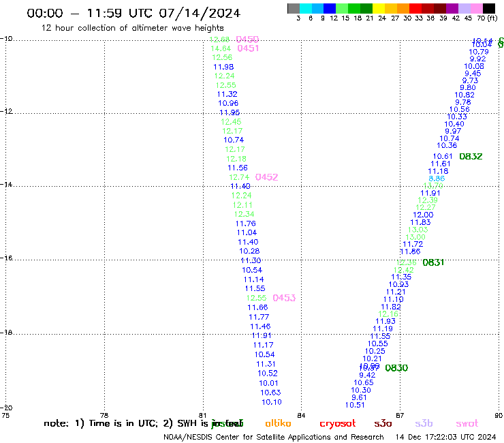Click the purple 39-42 ft legend swatch
This screenshot has width=504, height=443.
point(452,8)
